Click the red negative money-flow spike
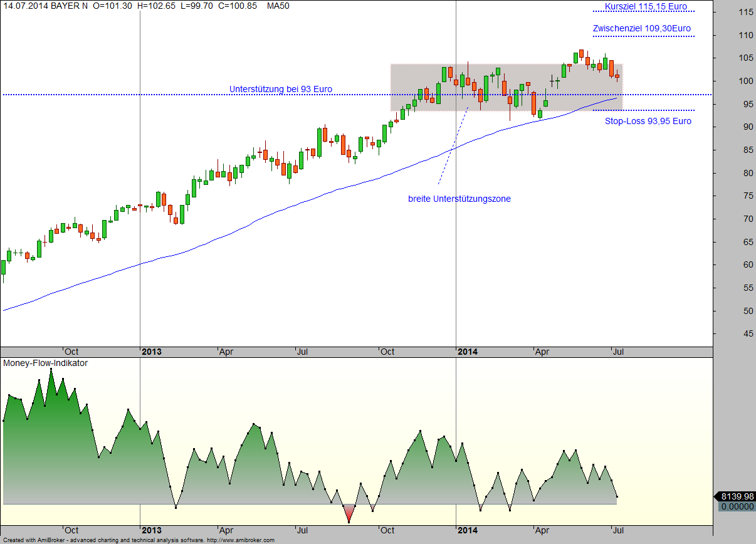 349,513
